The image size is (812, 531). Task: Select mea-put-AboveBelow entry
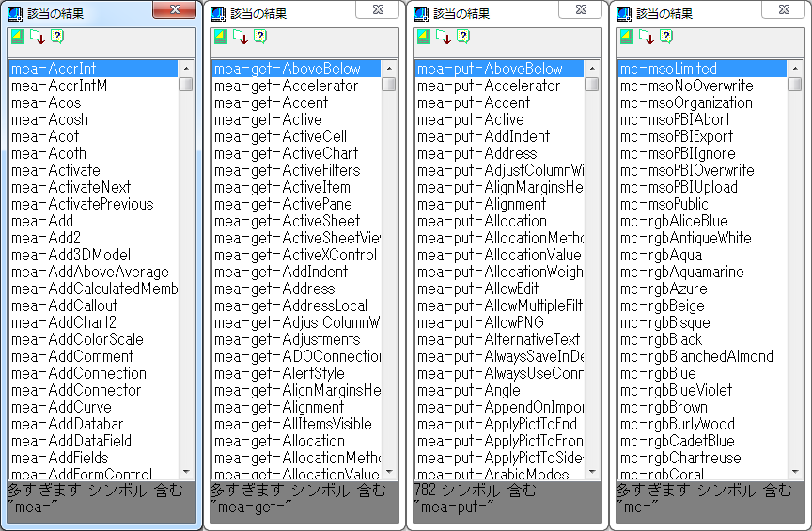tap(499, 69)
